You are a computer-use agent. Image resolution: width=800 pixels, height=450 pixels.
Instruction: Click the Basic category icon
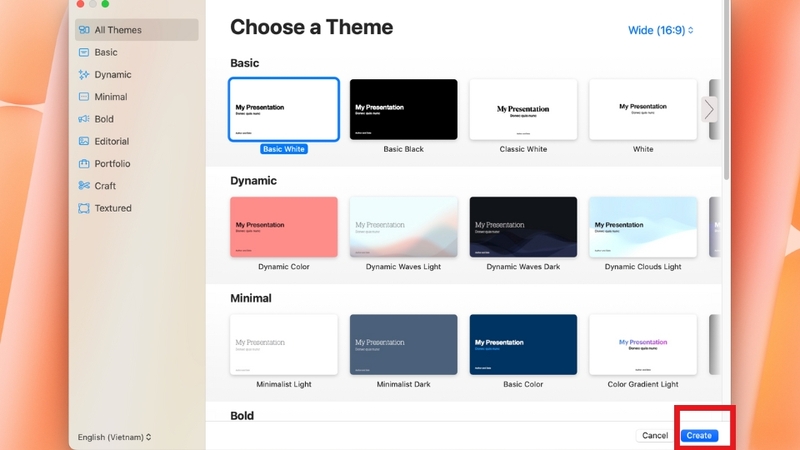coord(84,52)
